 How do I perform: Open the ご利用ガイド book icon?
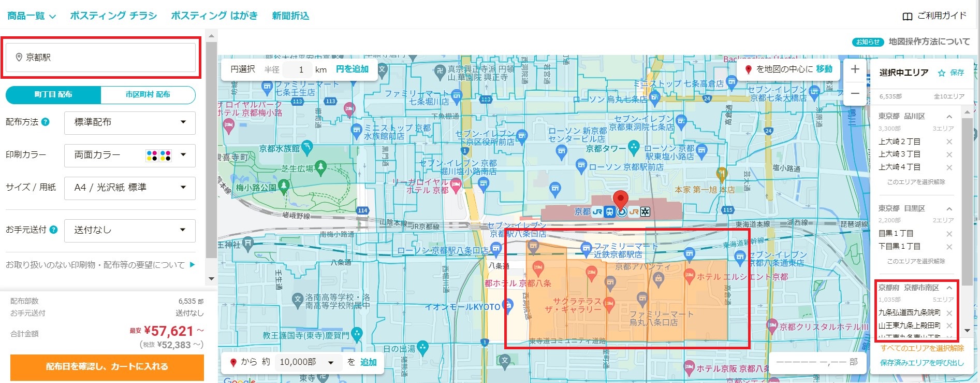point(907,16)
